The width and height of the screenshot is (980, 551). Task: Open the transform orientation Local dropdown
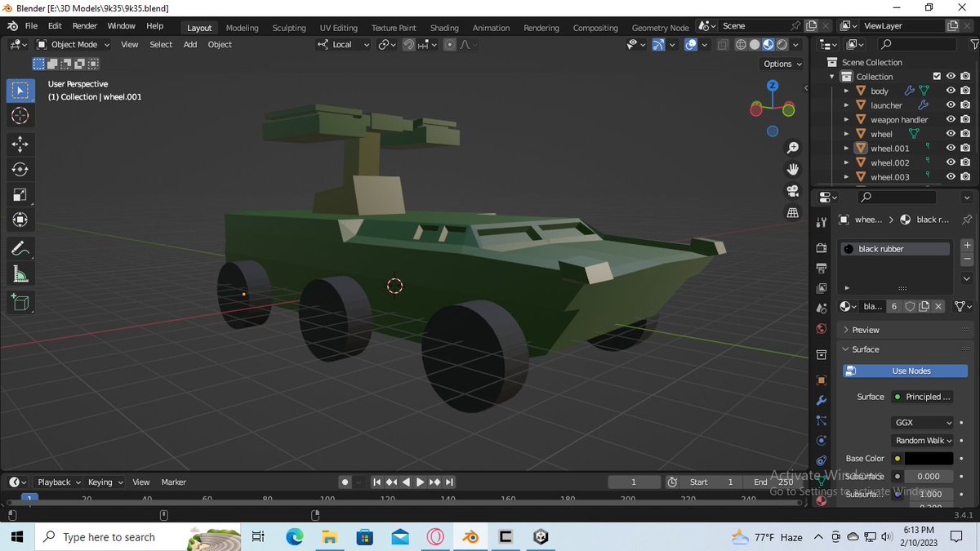click(343, 44)
